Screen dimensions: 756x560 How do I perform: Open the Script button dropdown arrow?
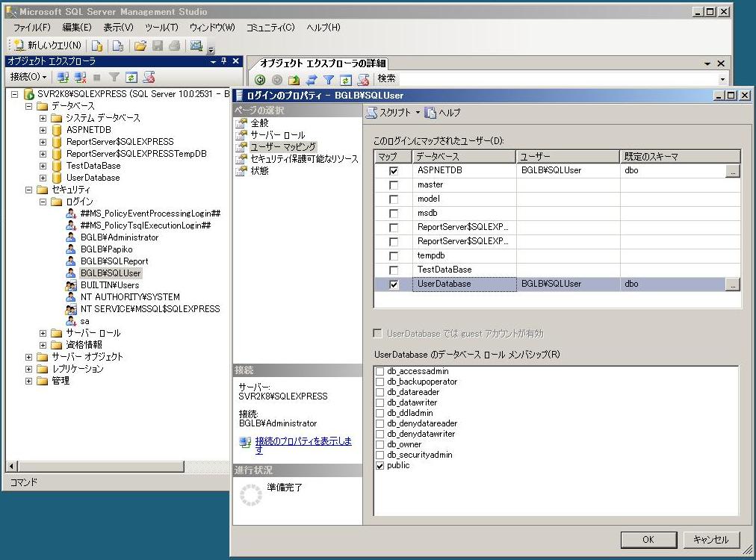click(418, 113)
